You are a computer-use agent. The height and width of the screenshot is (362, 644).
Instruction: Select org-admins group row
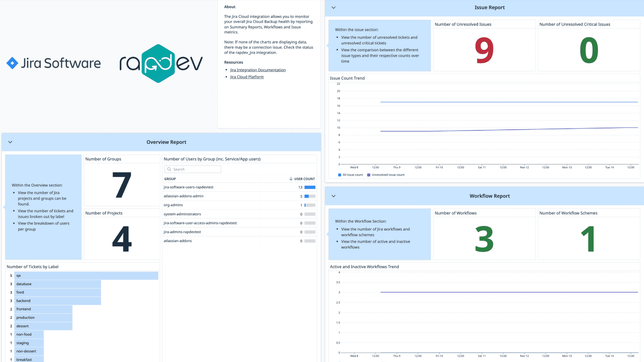point(239,205)
